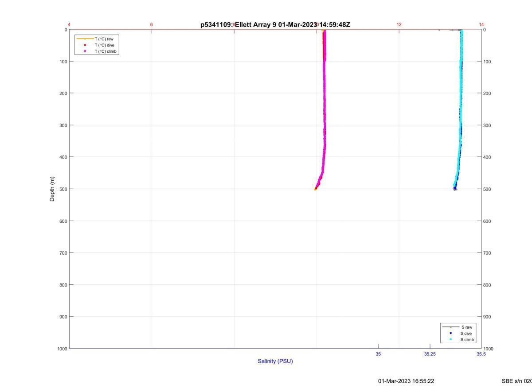
Task: Click the right depth axis label '800'
Action: click(487, 285)
